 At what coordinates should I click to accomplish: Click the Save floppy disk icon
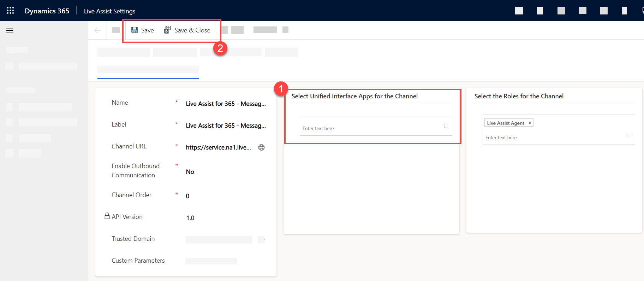[135, 30]
